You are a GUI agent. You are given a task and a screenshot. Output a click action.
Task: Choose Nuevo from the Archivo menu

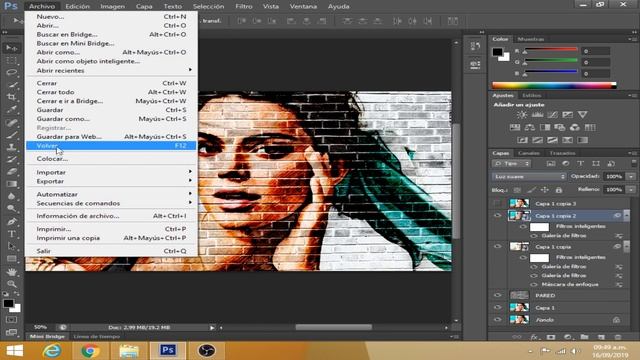click(111, 17)
